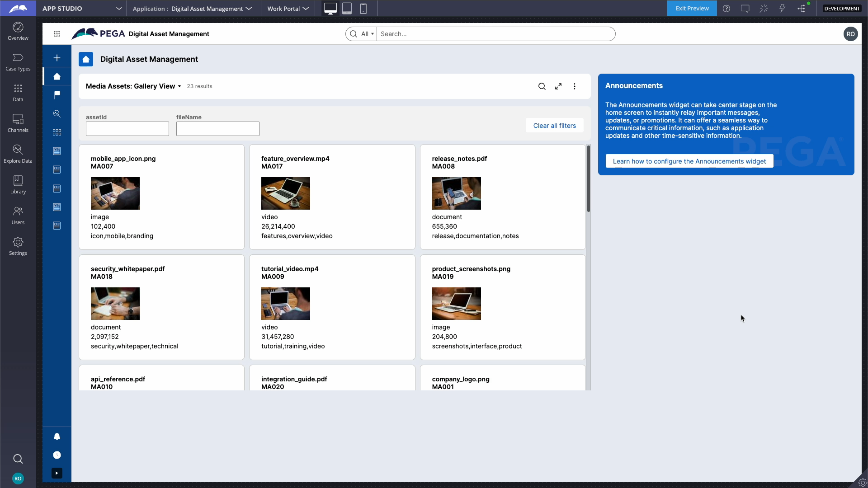This screenshot has height=488, width=868.
Task: Click the gallery search magnifier icon
Action: click(x=542, y=86)
